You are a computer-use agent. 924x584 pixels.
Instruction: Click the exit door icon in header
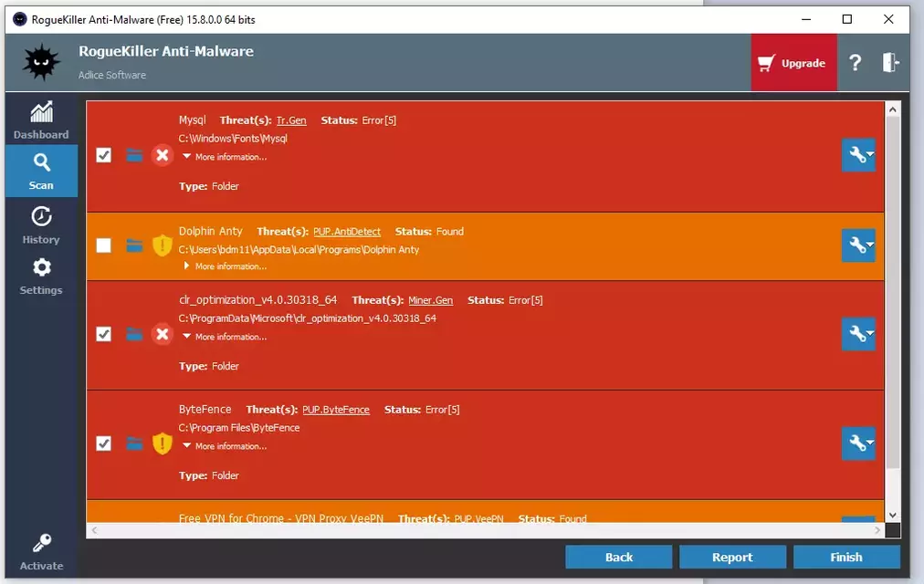click(890, 62)
